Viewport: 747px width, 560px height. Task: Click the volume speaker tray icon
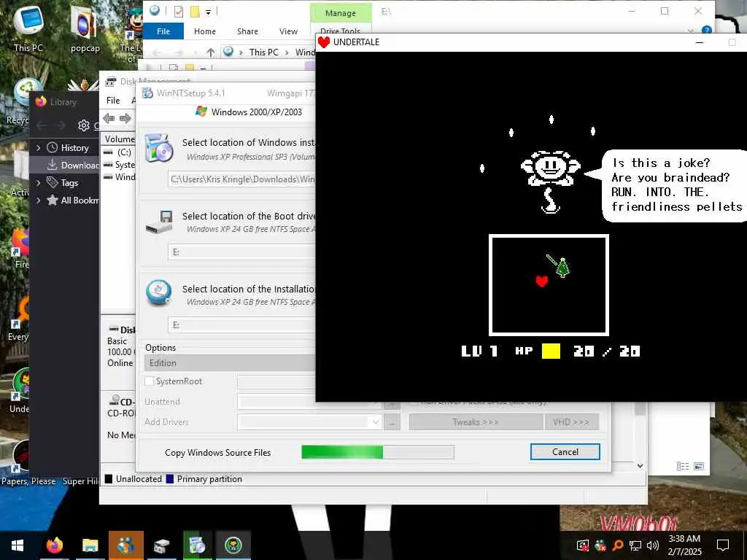(x=653, y=545)
